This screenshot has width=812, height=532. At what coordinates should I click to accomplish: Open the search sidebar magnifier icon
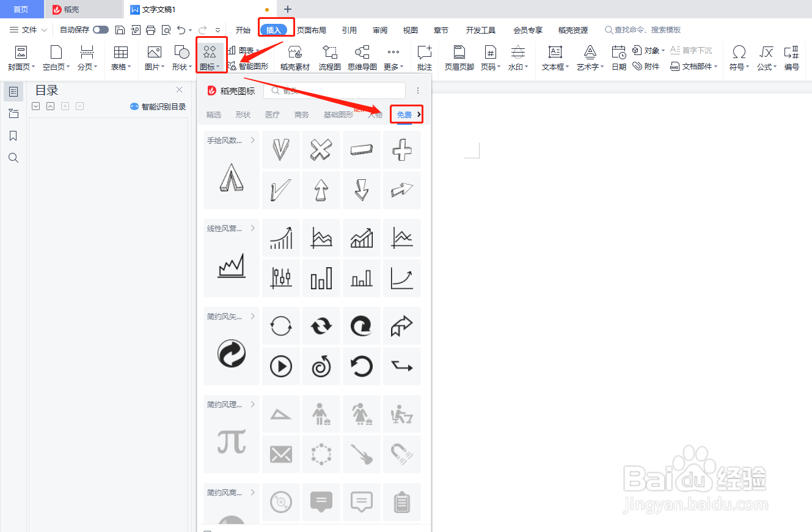(13, 158)
